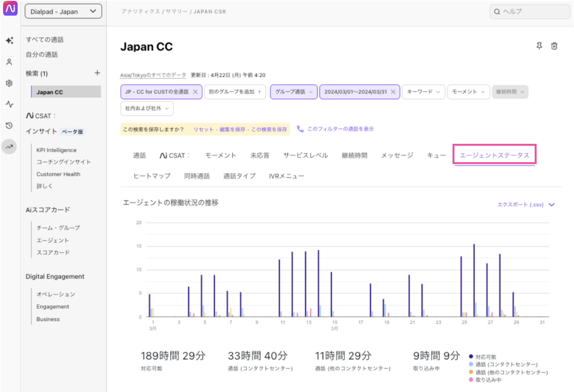Open the settings gear icon in sidebar
This screenshot has height=392, width=574.
click(9, 83)
